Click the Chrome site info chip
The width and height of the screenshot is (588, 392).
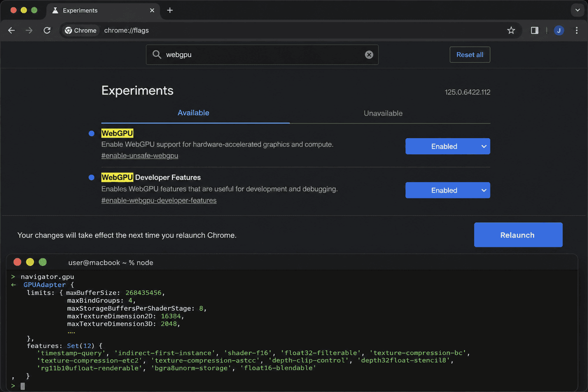pyautogui.click(x=81, y=30)
